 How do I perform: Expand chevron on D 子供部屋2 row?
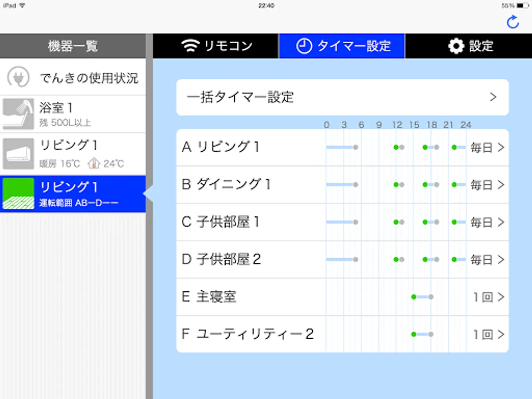click(x=501, y=259)
